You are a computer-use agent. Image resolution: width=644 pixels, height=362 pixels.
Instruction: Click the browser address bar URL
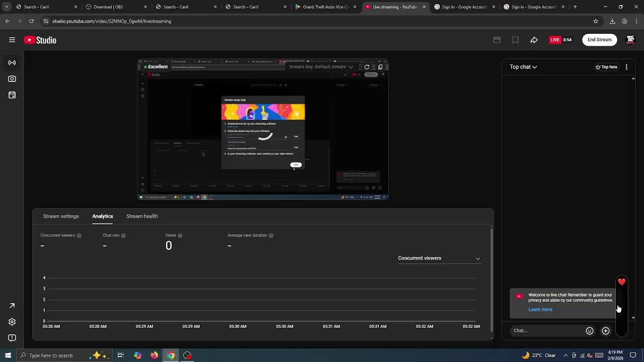tap(112, 21)
